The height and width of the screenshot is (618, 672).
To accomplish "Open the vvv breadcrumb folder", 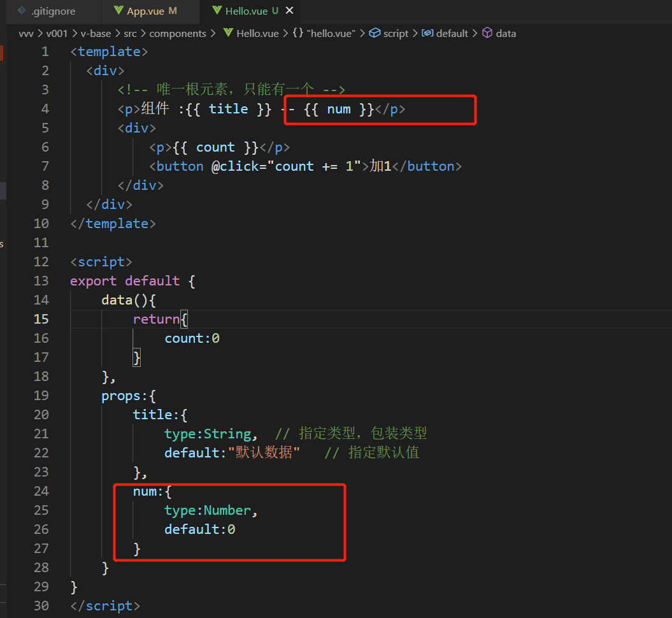I will pos(26,33).
